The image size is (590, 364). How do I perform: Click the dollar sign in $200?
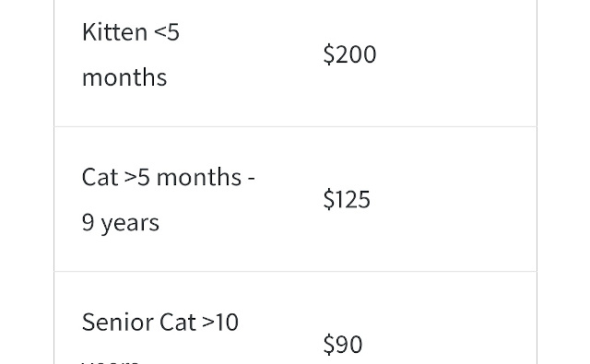(328, 54)
